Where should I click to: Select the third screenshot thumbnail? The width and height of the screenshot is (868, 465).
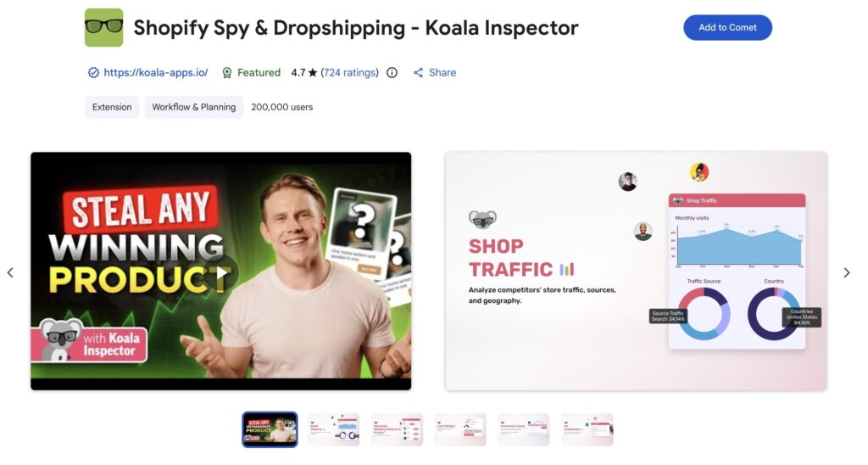click(x=397, y=429)
